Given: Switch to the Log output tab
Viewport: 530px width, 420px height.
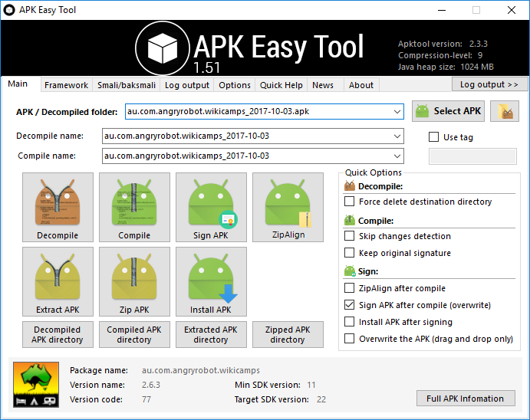Looking at the screenshot, I should coord(187,85).
